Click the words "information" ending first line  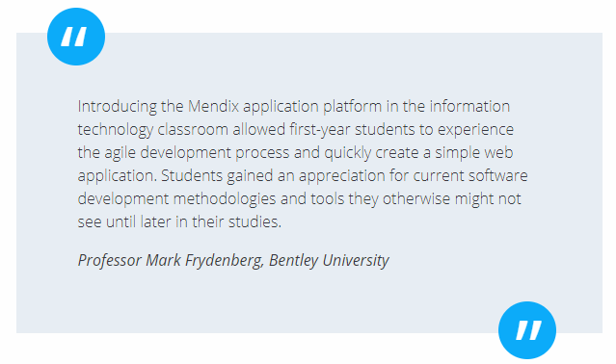pos(469,106)
